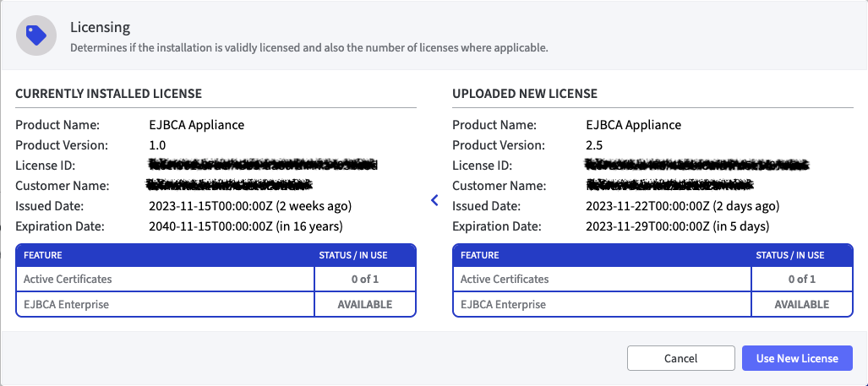868x386 pixels.
Task: Click the uploaded license expiration date value
Action: click(677, 226)
